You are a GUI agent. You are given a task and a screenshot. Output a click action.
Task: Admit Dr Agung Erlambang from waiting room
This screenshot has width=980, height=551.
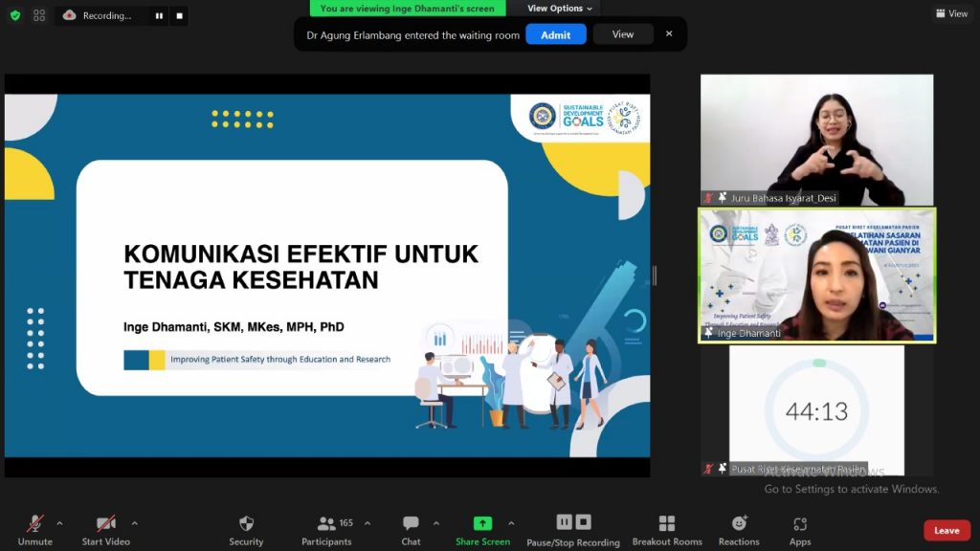pos(556,34)
